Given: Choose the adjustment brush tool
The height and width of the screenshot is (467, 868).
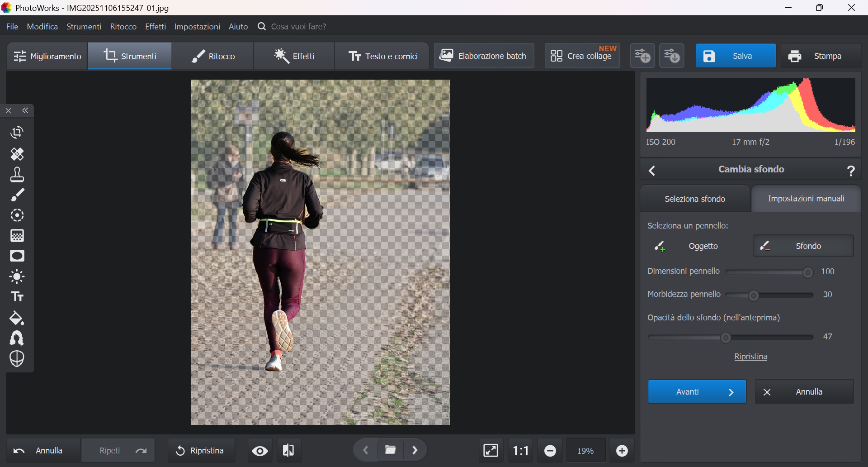Looking at the screenshot, I should click(17, 195).
